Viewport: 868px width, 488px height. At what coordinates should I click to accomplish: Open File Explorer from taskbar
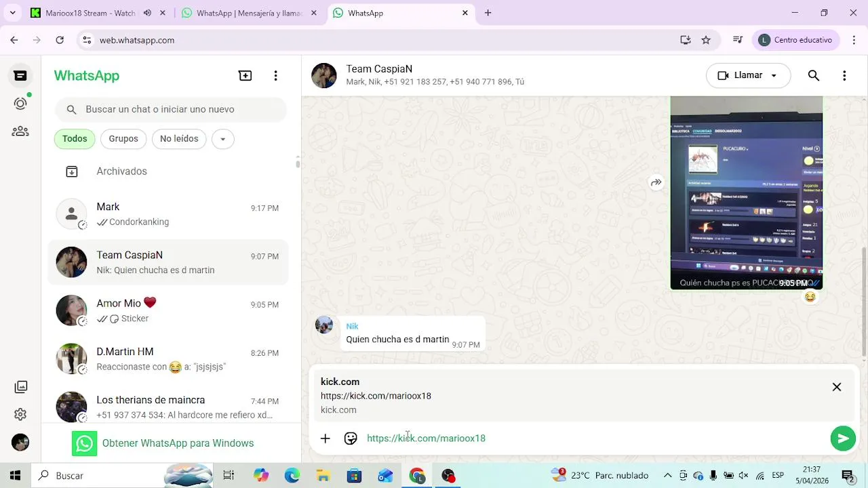click(x=323, y=476)
